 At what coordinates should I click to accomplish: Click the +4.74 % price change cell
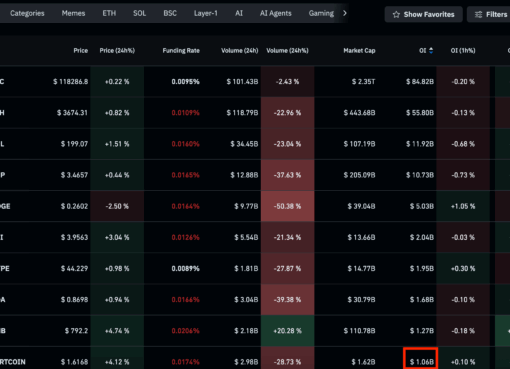117,331
